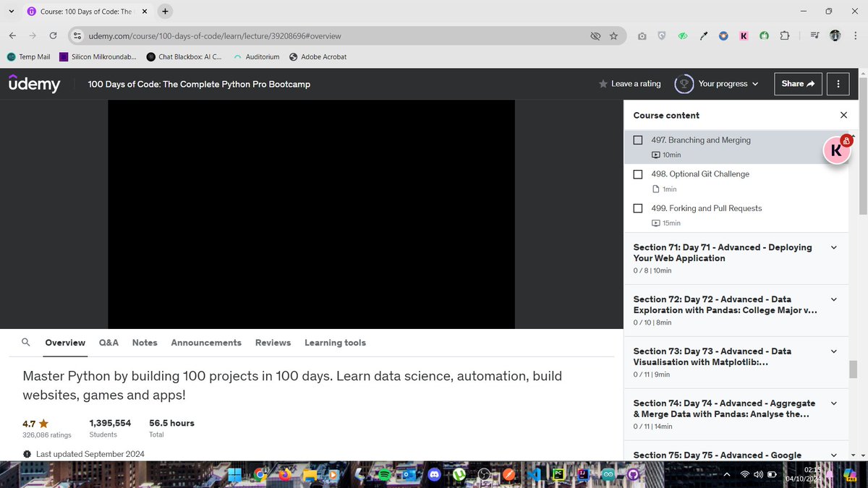868x488 pixels.
Task: Open the Reviews tab
Action: tap(273, 343)
